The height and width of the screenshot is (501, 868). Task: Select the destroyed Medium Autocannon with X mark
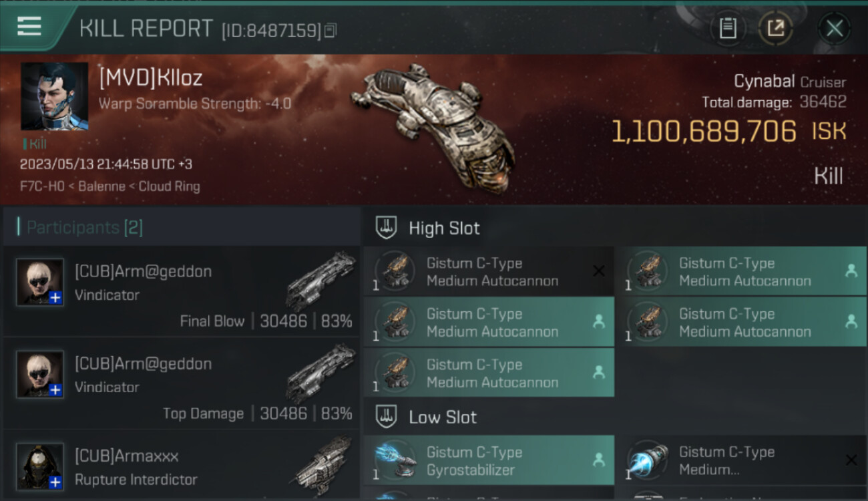[x=489, y=272]
